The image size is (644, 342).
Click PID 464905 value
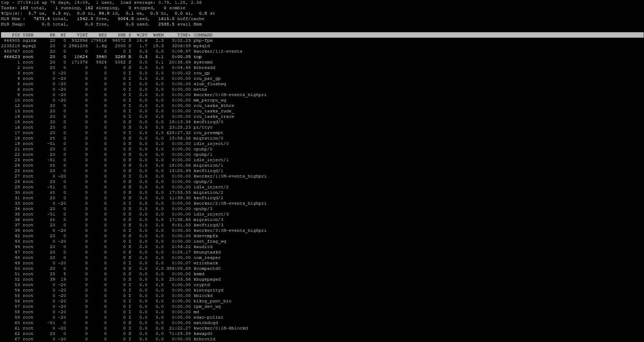[x=12, y=40]
